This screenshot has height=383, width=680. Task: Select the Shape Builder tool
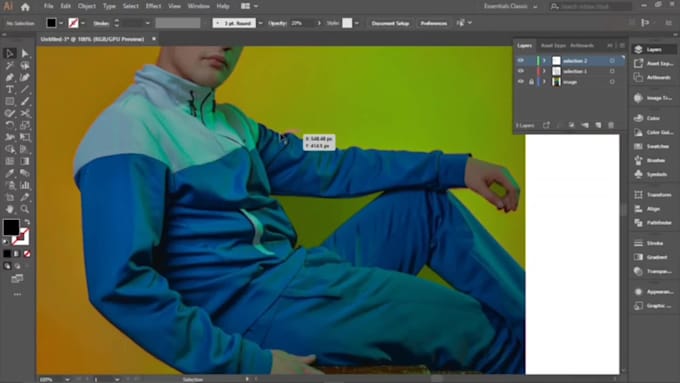tap(10, 149)
